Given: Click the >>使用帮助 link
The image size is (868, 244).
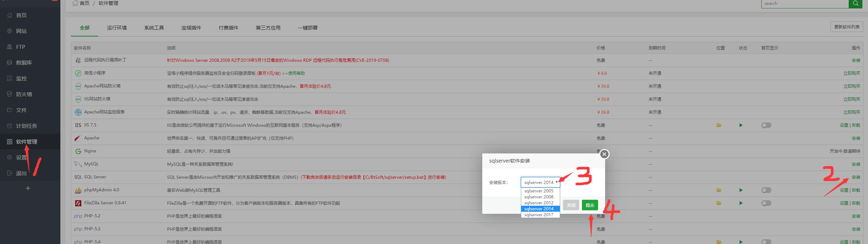Looking at the screenshot, I should click(x=293, y=73).
